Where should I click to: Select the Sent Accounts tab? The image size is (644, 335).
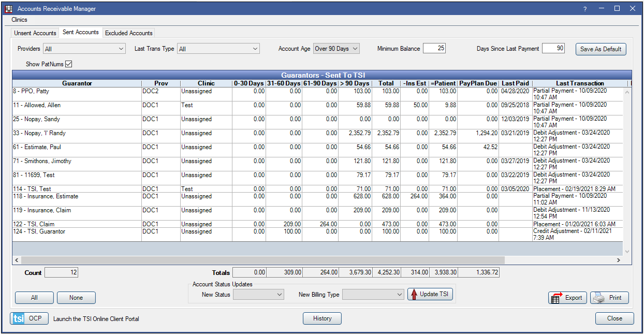coord(81,32)
